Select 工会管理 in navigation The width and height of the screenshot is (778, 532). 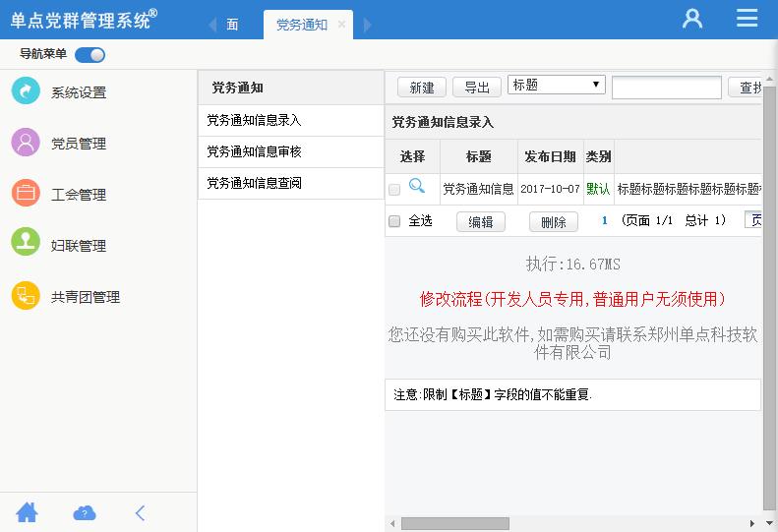pyautogui.click(x=79, y=195)
